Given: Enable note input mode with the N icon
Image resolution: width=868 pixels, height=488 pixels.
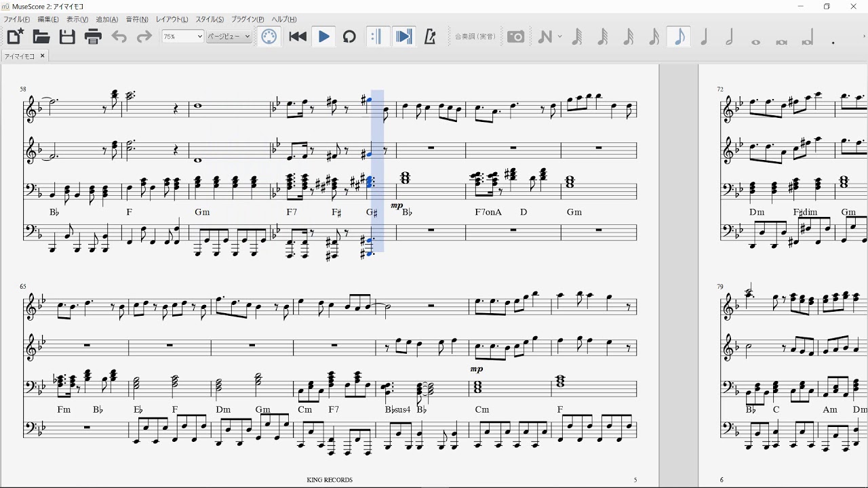Looking at the screenshot, I should pyautogui.click(x=545, y=37).
